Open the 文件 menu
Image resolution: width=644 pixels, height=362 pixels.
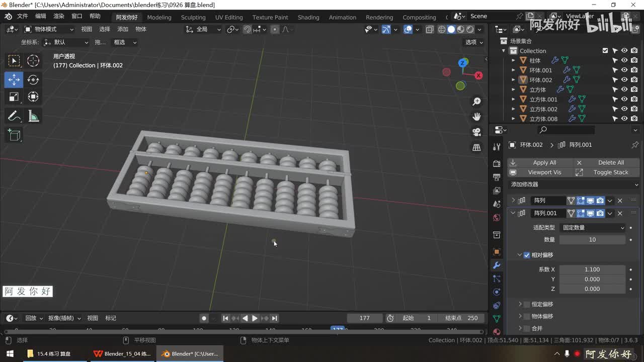pyautogui.click(x=23, y=16)
